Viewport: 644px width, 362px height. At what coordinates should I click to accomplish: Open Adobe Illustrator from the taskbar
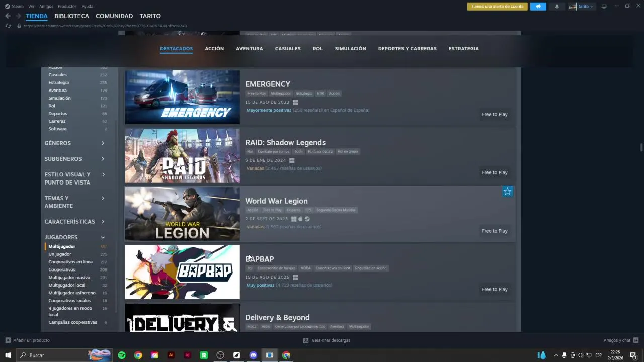tap(171, 355)
